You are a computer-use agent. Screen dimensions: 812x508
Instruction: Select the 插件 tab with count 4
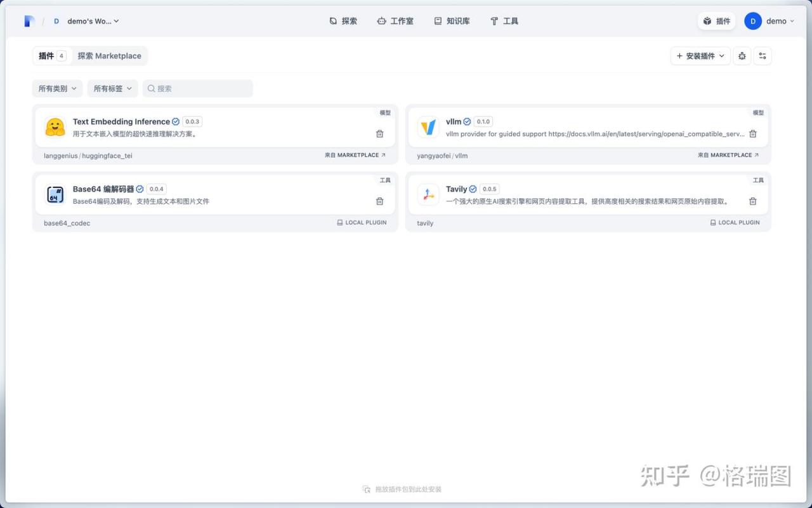tap(52, 56)
